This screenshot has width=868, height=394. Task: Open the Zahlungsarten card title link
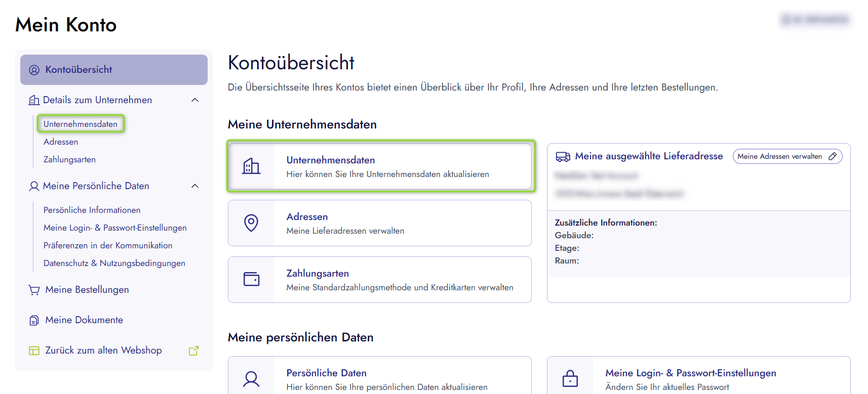click(x=318, y=273)
